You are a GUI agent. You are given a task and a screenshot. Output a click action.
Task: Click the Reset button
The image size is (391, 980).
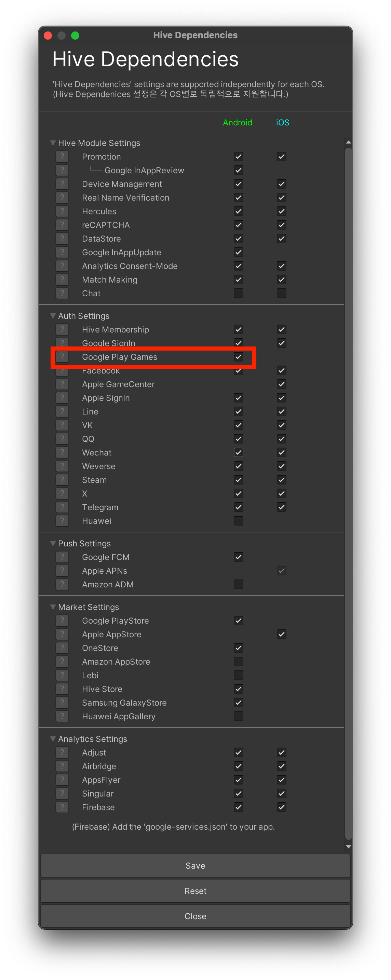click(195, 890)
